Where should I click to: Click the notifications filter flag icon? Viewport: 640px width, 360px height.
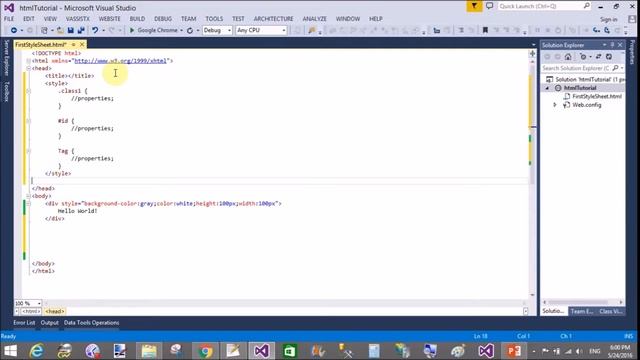474,6
